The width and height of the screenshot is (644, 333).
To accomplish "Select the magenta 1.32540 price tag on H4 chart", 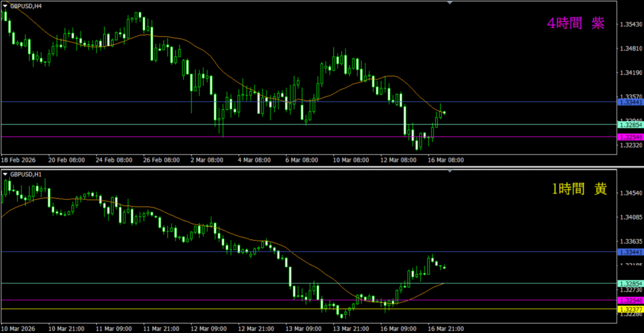I will coord(630,137).
